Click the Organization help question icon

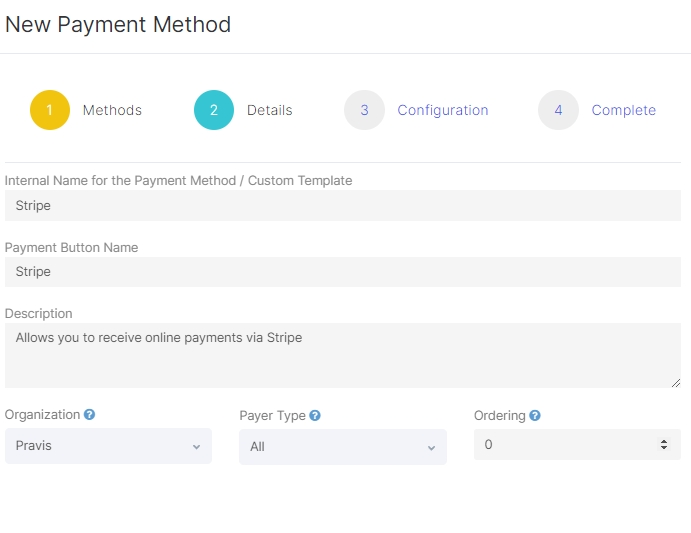[x=90, y=415]
